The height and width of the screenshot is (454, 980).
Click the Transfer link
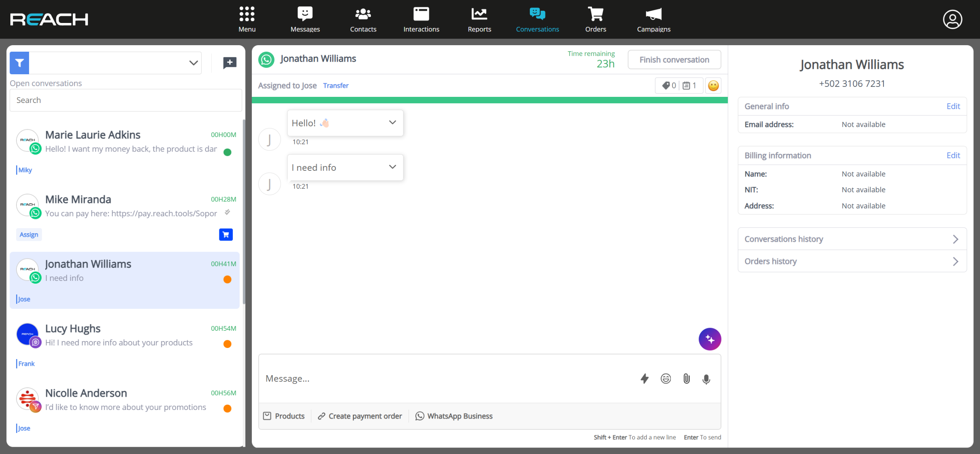pyautogui.click(x=336, y=85)
